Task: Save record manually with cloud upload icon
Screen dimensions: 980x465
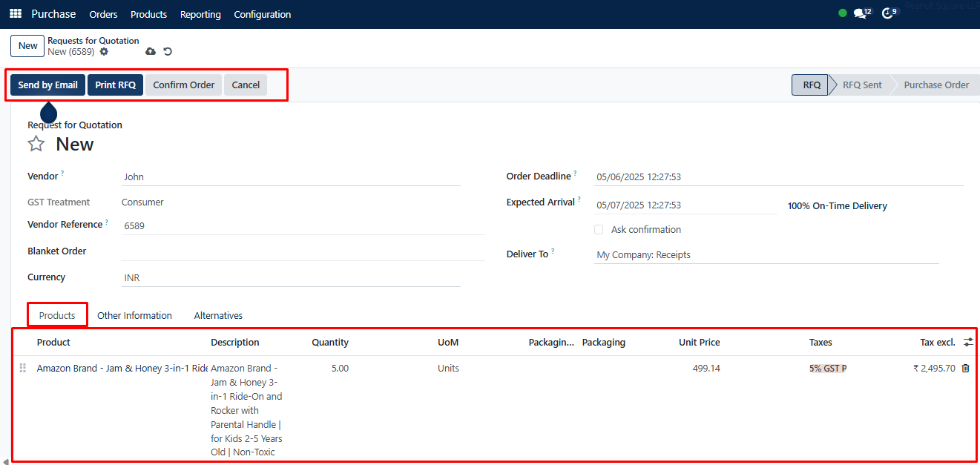Action: (151, 52)
